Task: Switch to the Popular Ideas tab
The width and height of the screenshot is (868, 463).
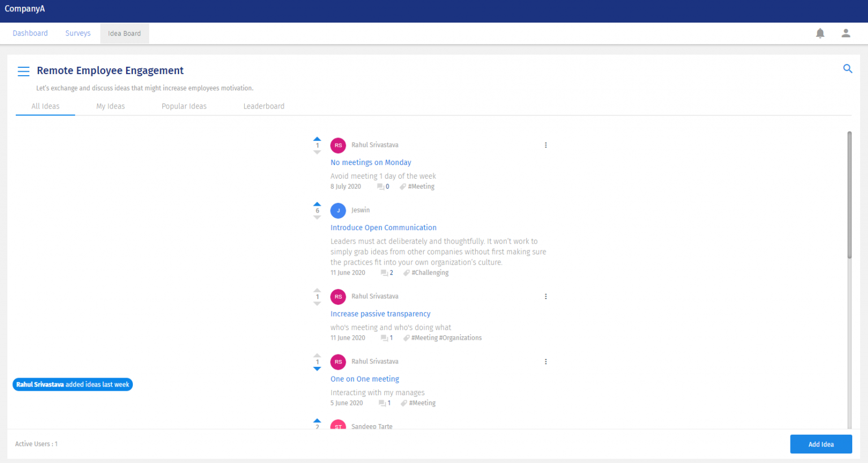Action: click(184, 106)
